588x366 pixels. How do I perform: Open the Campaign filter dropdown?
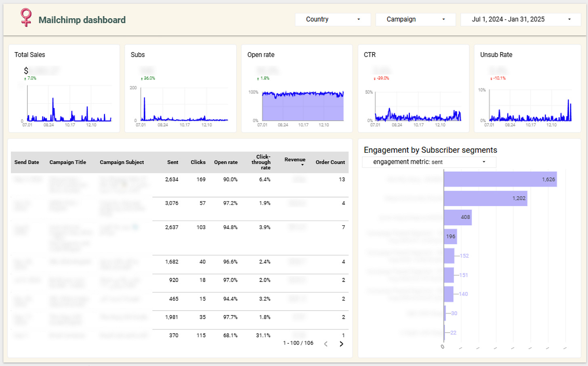click(x=416, y=19)
